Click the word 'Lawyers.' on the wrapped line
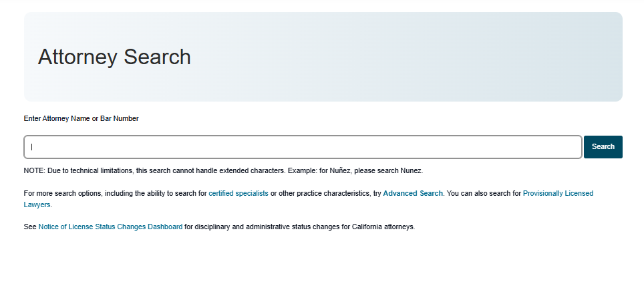This screenshot has height=282, width=644. pyautogui.click(x=37, y=204)
